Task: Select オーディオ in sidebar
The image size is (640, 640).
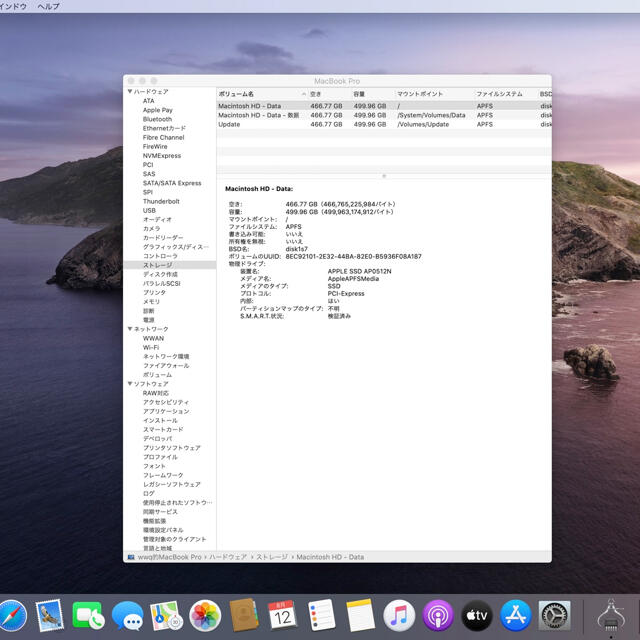Action: click(x=157, y=220)
